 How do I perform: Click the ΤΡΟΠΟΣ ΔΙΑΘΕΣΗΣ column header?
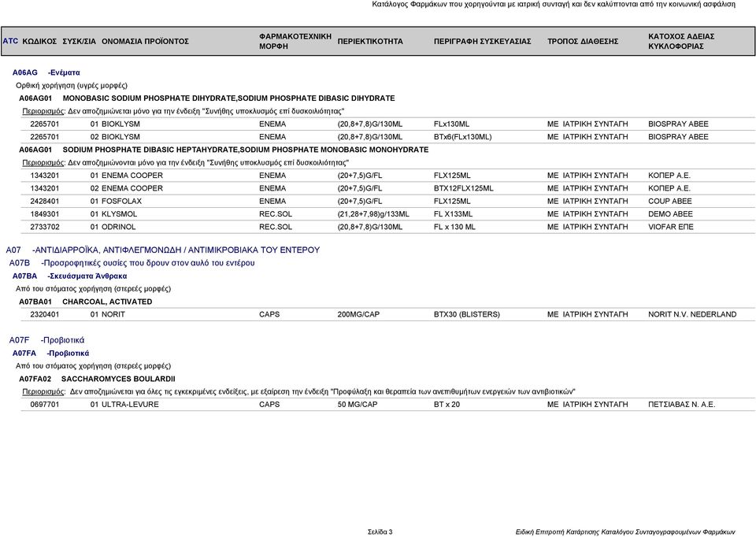coord(583,42)
